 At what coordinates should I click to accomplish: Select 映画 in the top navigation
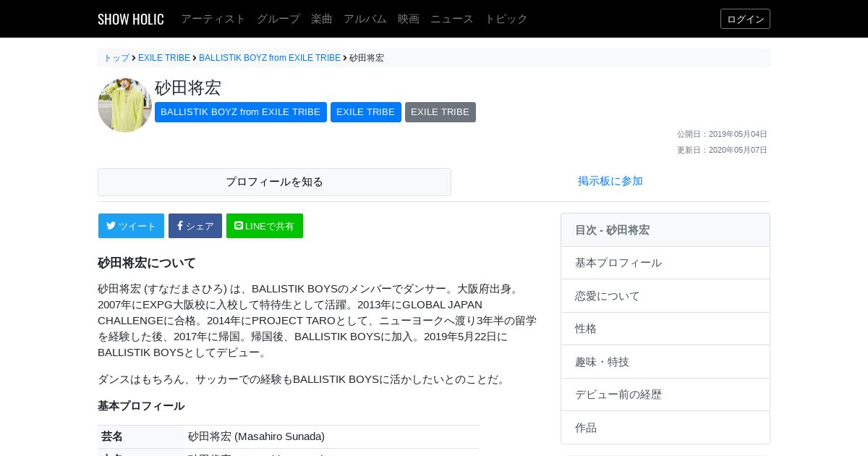click(x=409, y=19)
